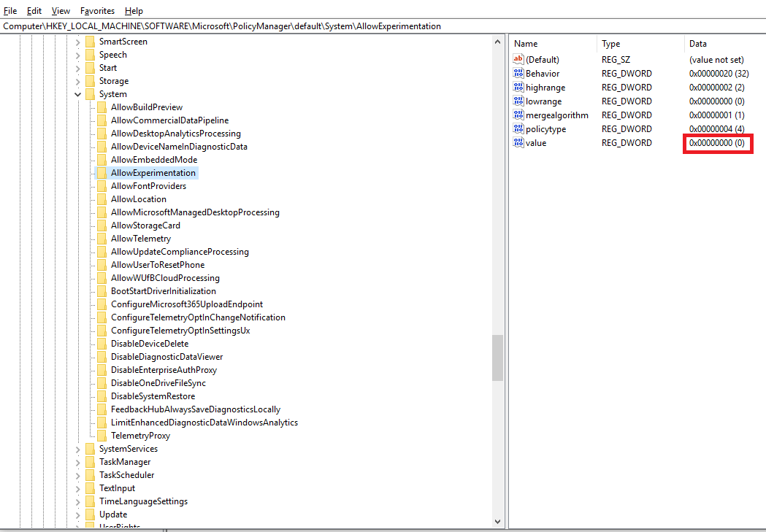The width and height of the screenshot is (766, 532).
Task: Open the View menu
Action: [x=61, y=11]
